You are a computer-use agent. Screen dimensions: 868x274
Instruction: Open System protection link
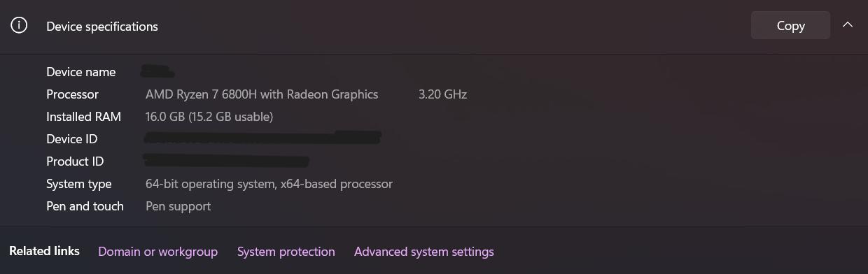tap(286, 252)
